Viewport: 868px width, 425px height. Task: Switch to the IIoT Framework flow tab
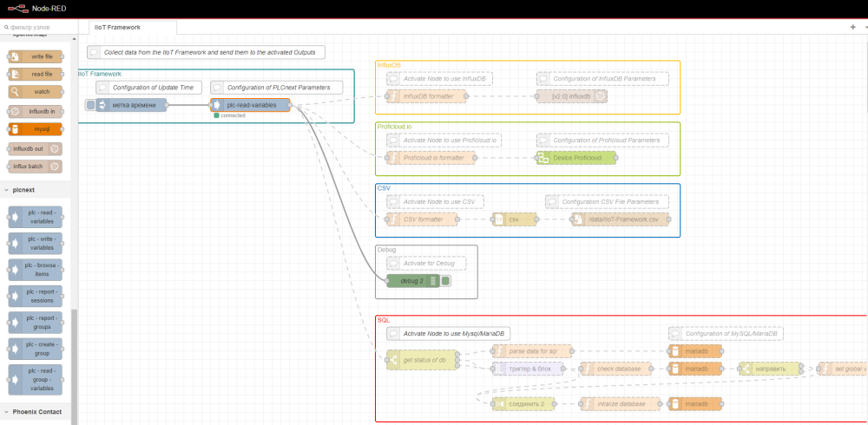(118, 27)
